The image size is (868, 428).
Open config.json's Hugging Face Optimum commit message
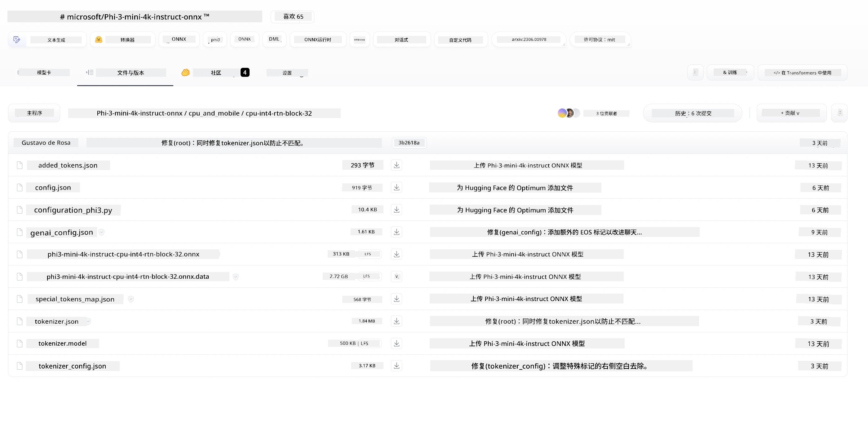515,188
